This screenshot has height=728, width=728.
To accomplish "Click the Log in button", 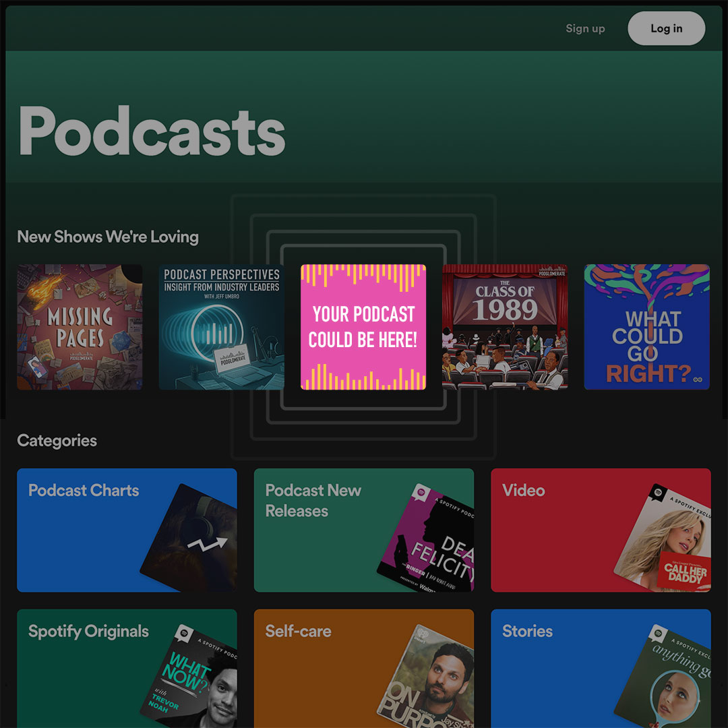I will (x=666, y=28).
